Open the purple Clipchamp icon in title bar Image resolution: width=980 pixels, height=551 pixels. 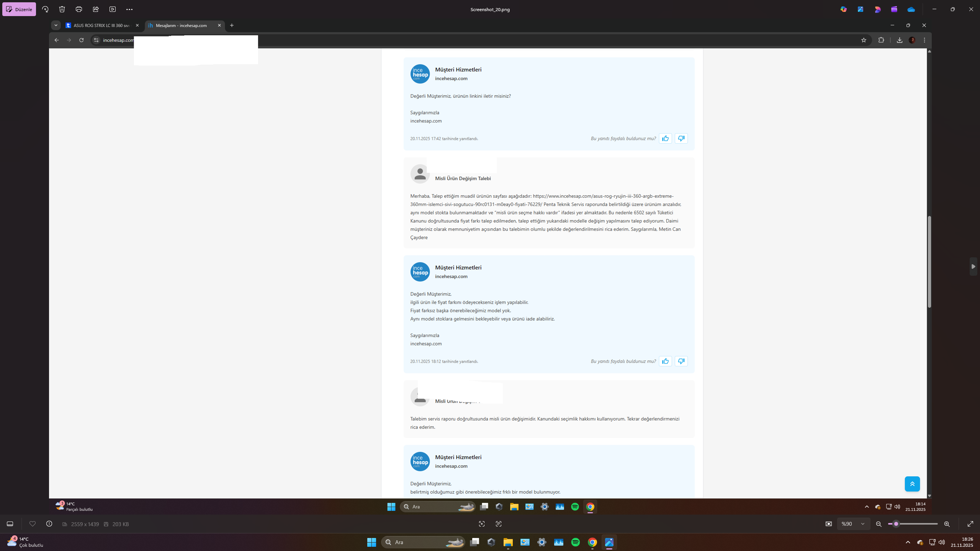[894, 9]
